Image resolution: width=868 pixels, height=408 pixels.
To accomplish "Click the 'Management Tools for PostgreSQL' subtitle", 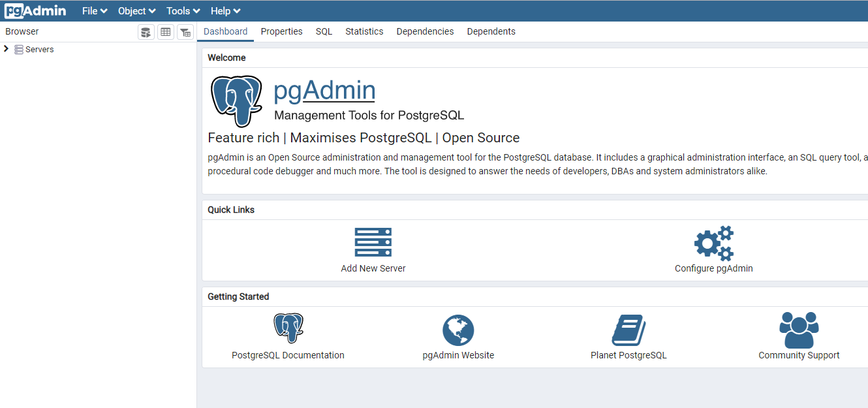I will (369, 116).
